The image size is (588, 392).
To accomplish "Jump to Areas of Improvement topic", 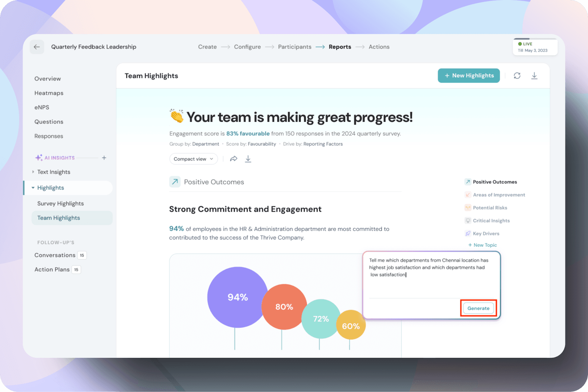I will click(499, 195).
